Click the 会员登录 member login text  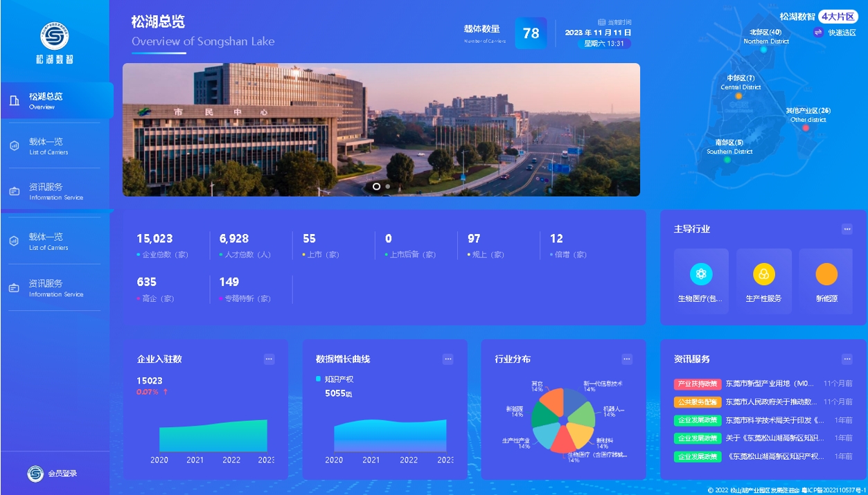62,474
